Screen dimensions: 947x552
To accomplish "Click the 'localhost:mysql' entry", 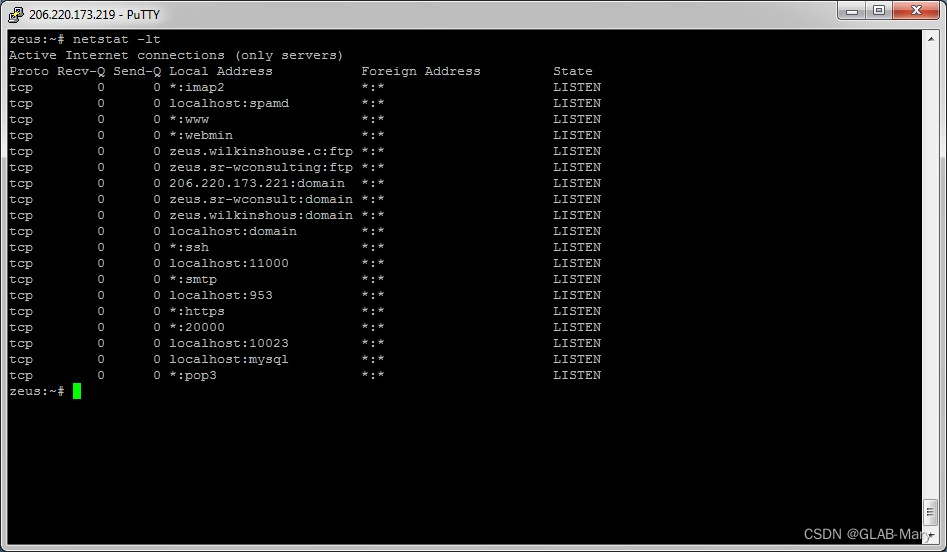I will coord(229,359).
